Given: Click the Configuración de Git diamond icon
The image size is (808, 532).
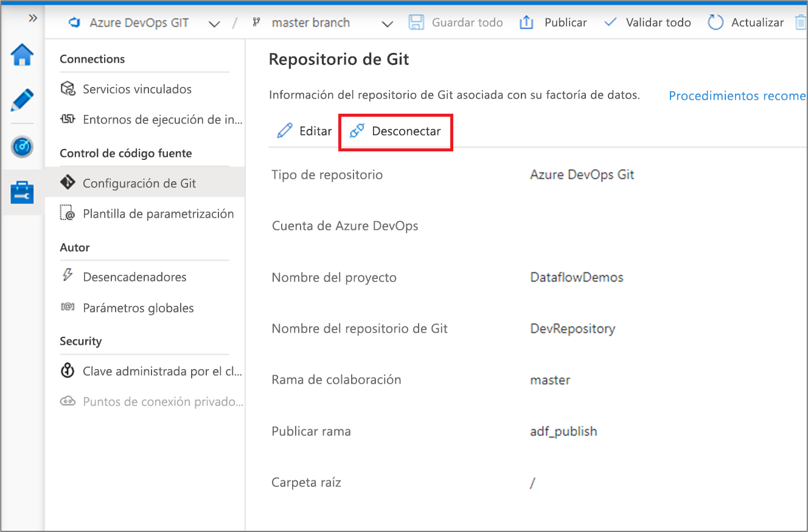Looking at the screenshot, I should pos(68,182).
